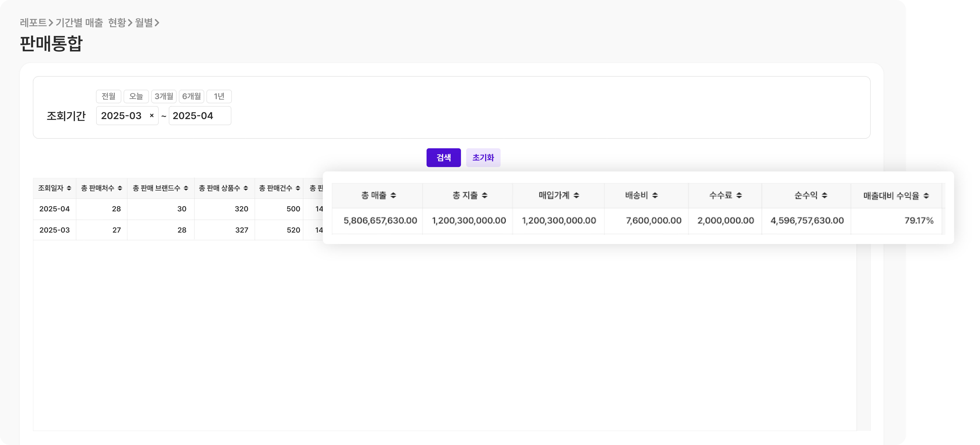The image size is (980, 445).
Task: Clear the 2025-03 start date
Action: click(x=152, y=116)
